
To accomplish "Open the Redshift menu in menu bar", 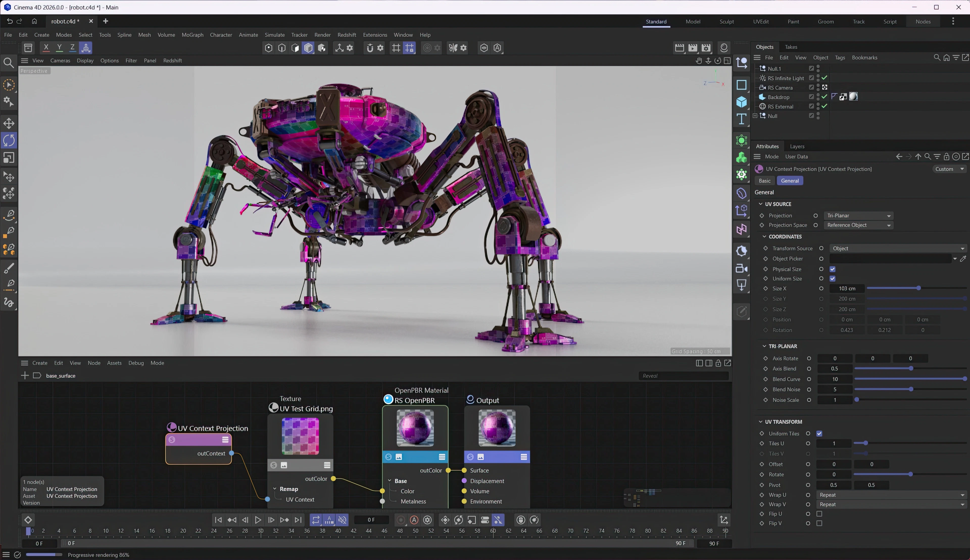I will click(347, 35).
